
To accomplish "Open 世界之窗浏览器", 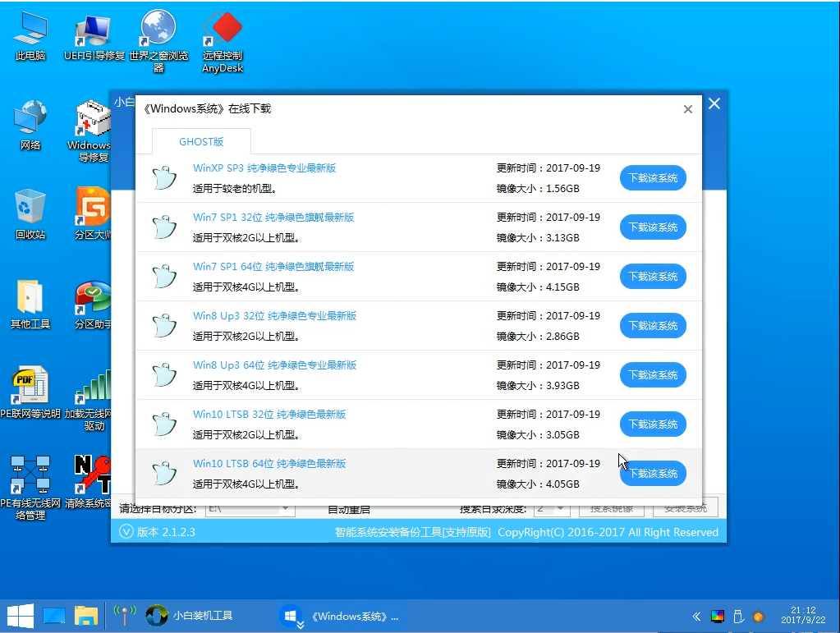I will click(158, 33).
